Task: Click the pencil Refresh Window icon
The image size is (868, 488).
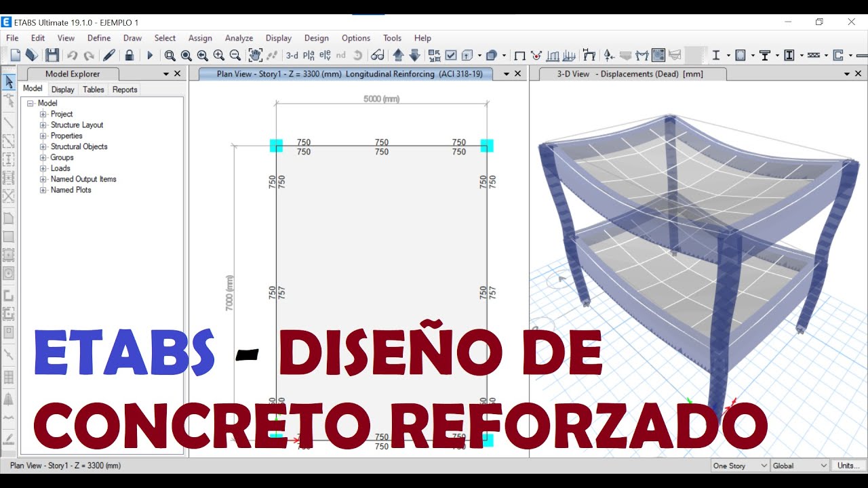Action: [109, 56]
